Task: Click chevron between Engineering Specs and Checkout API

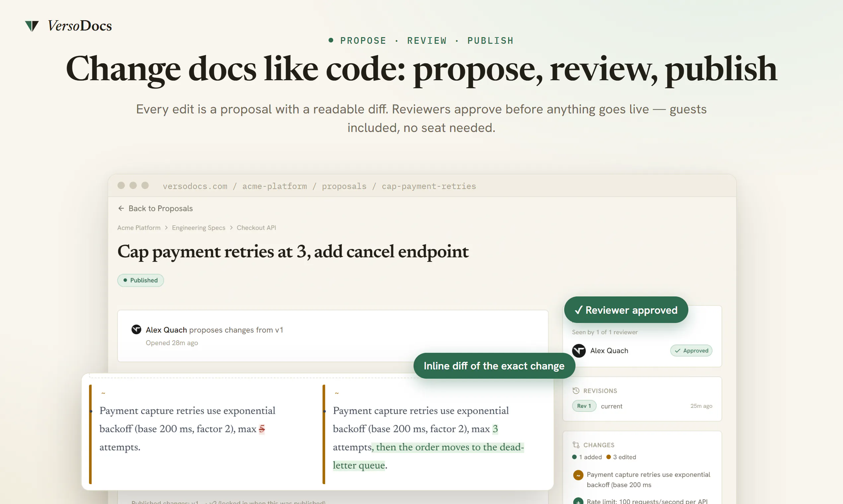Action: pyautogui.click(x=231, y=227)
